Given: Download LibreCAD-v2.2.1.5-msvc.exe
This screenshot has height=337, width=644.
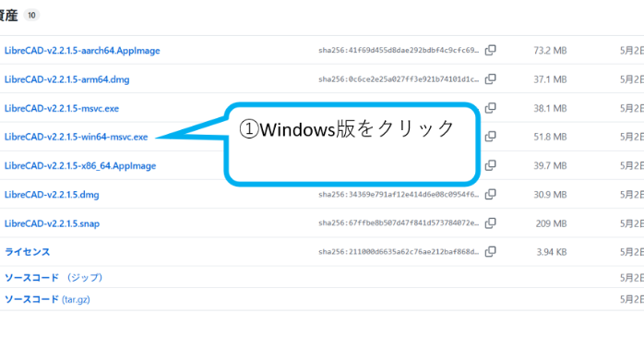Looking at the screenshot, I should click(x=62, y=109).
